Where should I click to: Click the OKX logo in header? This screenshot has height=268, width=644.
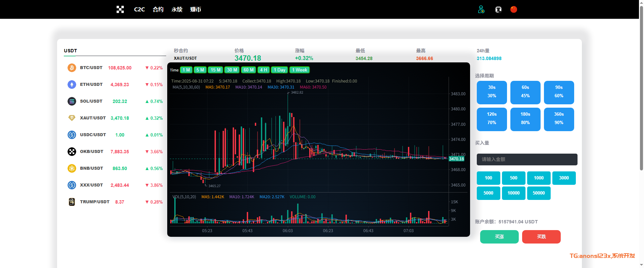(x=120, y=9)
